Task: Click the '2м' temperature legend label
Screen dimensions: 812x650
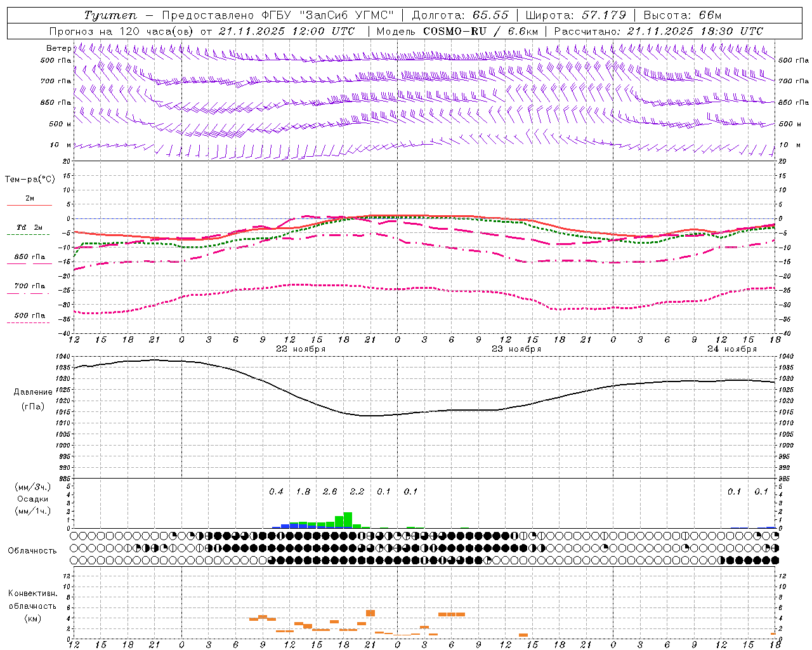Action: [x=30, y=198]
